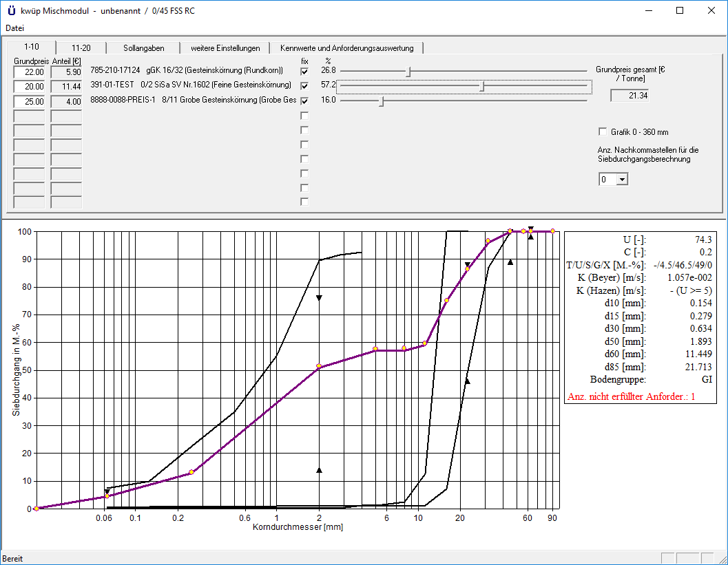Click slider handle for the 26.8 percent row
The image size is (728, 565).
pyautogui.click(x=409, y=71)
